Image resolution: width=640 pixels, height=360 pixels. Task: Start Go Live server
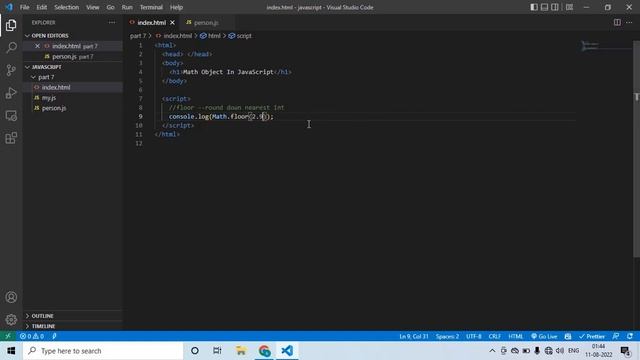(544, 336)
